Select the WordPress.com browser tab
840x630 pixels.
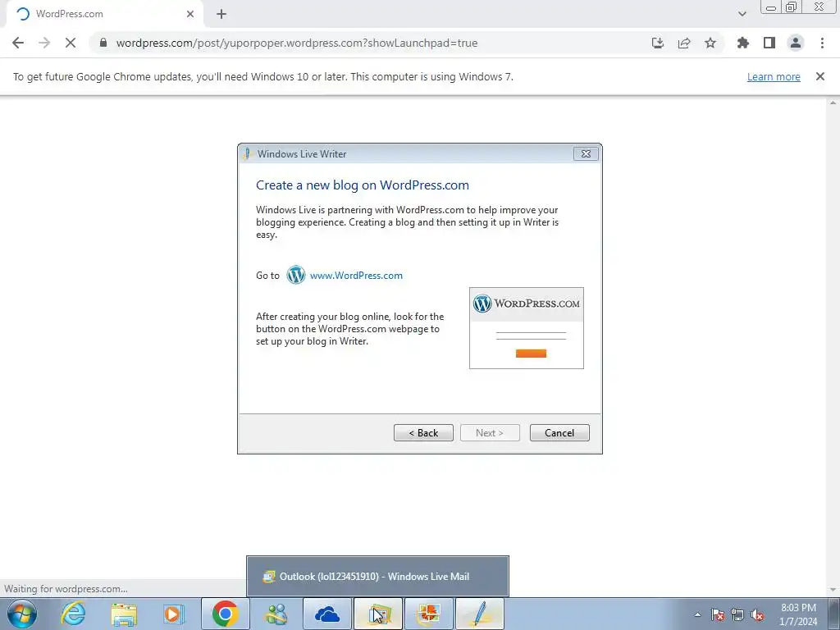(104, 15)
